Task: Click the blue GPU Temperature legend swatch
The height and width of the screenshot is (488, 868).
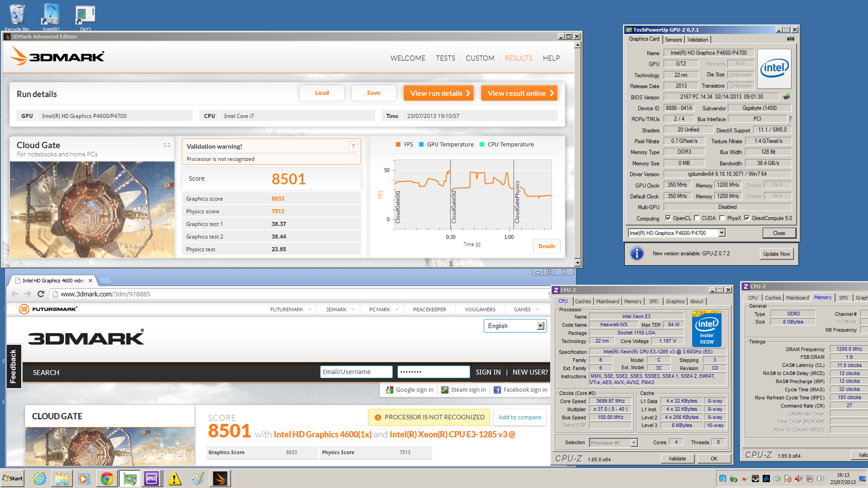Action: point(421,145)
